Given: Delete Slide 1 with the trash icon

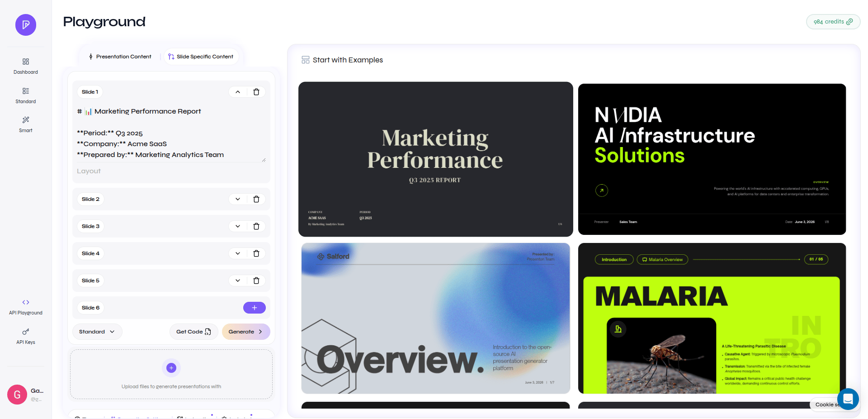Looking at the screenshot, I should point(256,92).
